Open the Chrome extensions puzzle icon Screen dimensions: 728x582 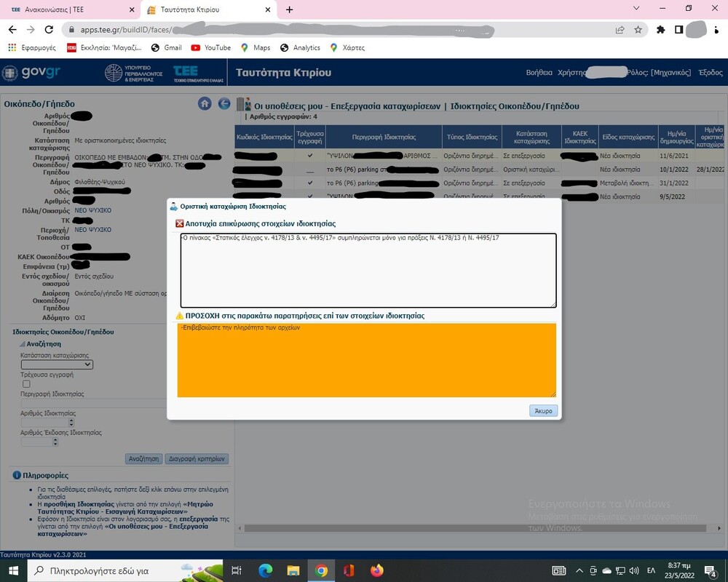coord(661,30)
